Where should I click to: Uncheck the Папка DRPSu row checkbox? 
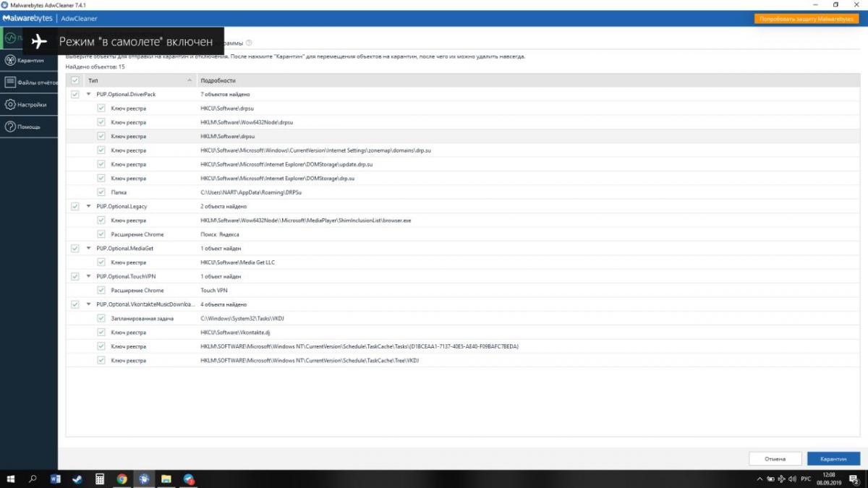click(101, 192)
